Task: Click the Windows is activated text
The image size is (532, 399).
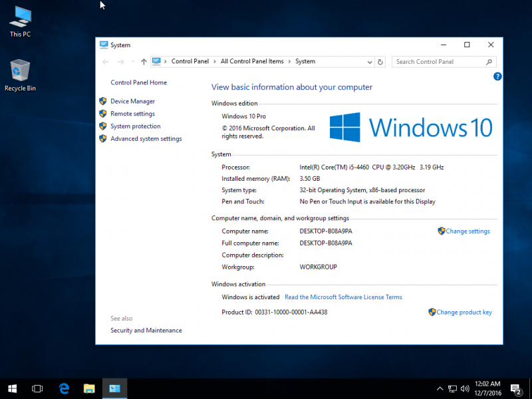Action: [x=251, y=297]
